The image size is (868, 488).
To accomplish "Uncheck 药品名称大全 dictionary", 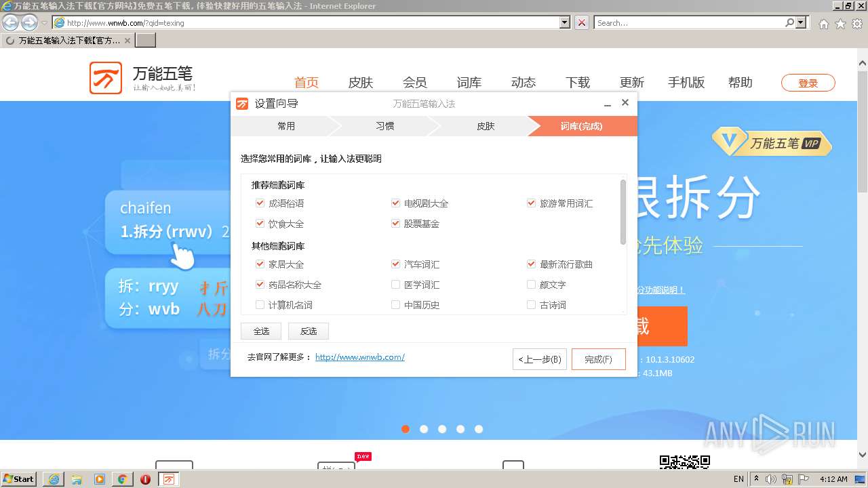I will point(260,285).
